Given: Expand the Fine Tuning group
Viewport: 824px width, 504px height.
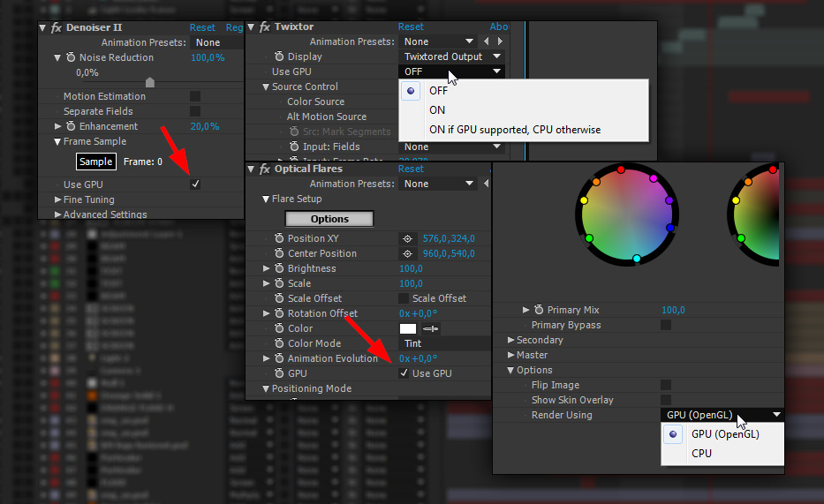Looking at the screenshot, I should tap(57, 199).
